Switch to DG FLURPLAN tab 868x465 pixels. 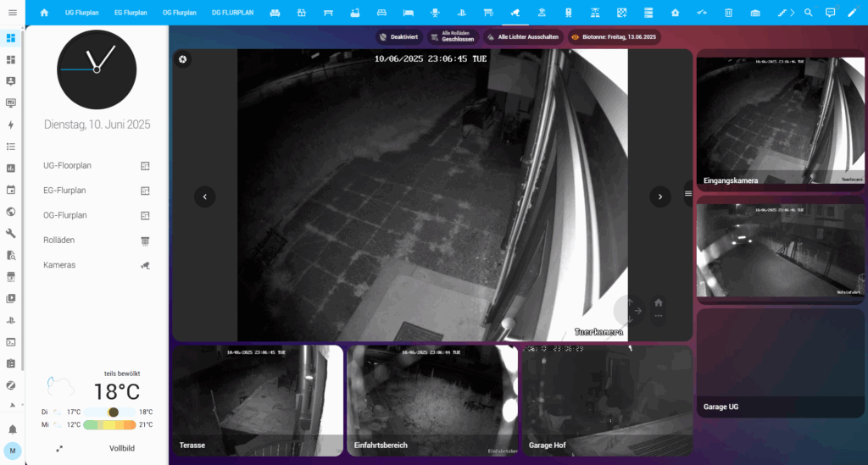(232, 13)
